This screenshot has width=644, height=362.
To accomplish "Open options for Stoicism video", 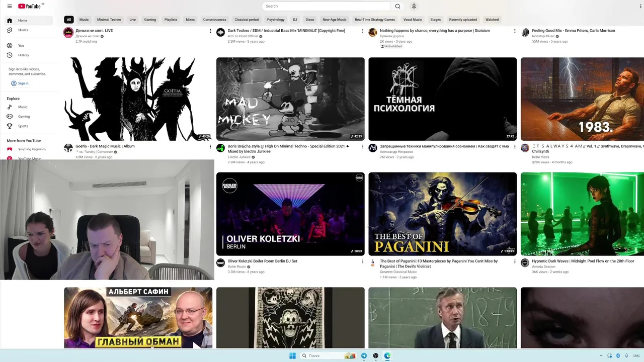I will (x=515, y=31).
